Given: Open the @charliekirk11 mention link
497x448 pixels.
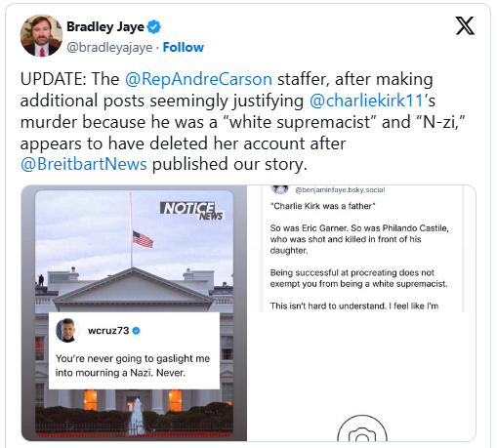Looking at the screenshot, I should (366, 101).
